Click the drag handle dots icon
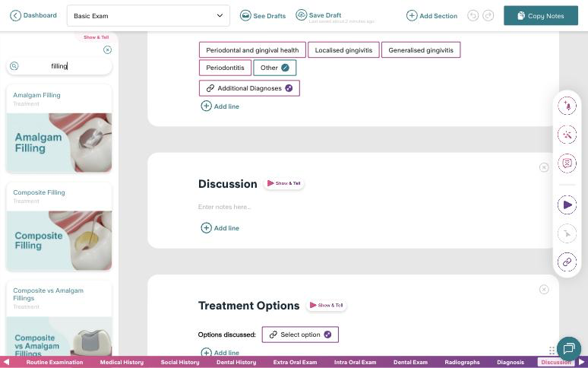This screenshot has width=588, height=368. (552, 351)
